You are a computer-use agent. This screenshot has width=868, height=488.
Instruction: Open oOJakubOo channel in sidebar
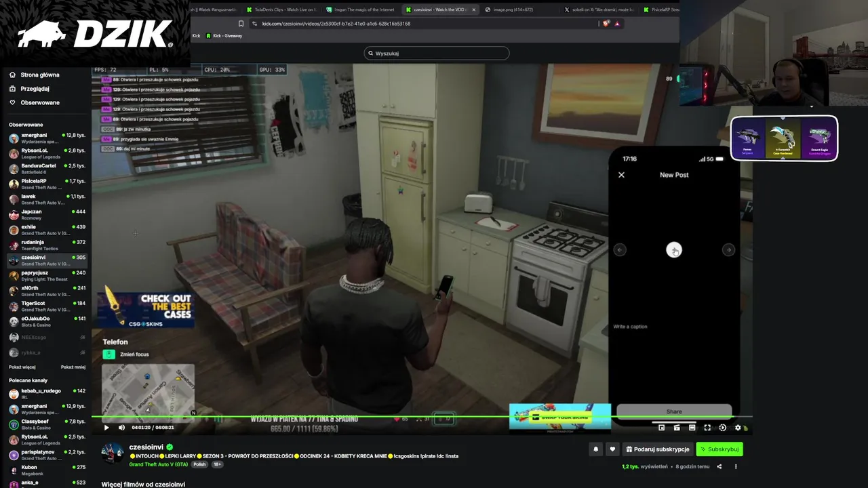[47, 321]
